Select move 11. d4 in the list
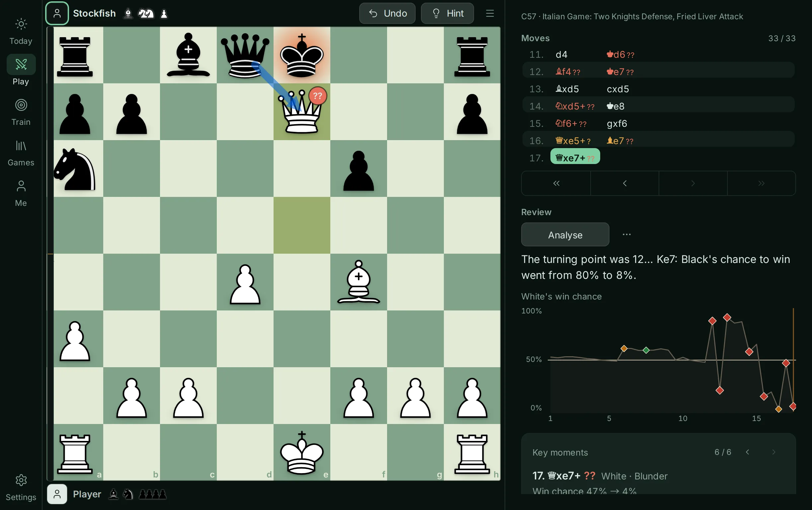The width and height of the screenshot is (812, 510). coord(561,54)
